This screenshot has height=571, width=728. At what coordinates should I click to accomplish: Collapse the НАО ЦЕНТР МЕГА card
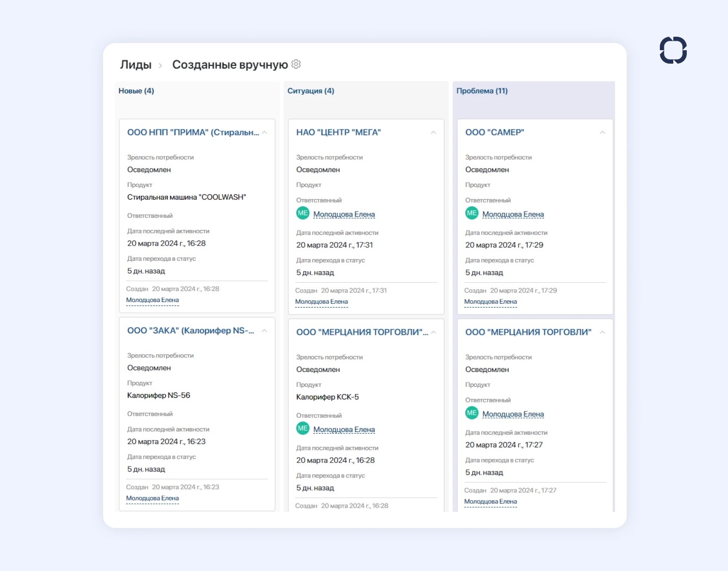(x=433, y=133)
